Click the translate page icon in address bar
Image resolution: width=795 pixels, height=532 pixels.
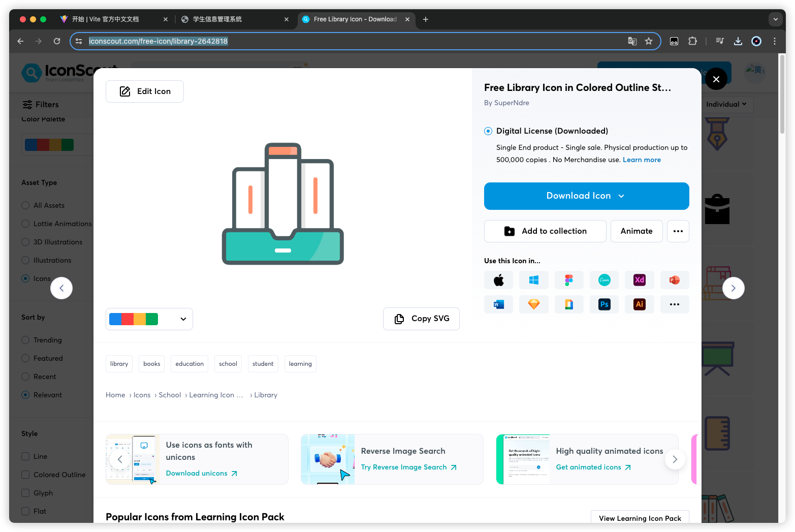tap(632, 41)
